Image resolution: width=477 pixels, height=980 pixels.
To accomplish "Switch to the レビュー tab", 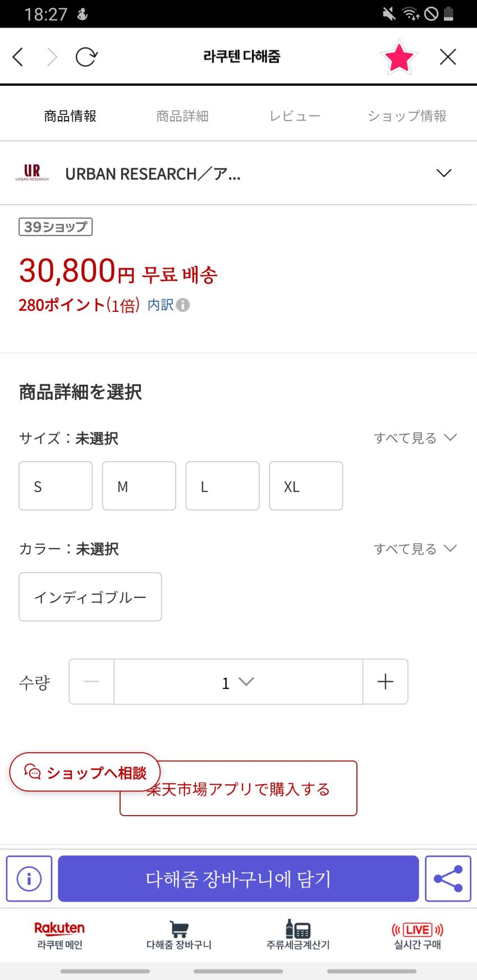I will pos(295,116).
